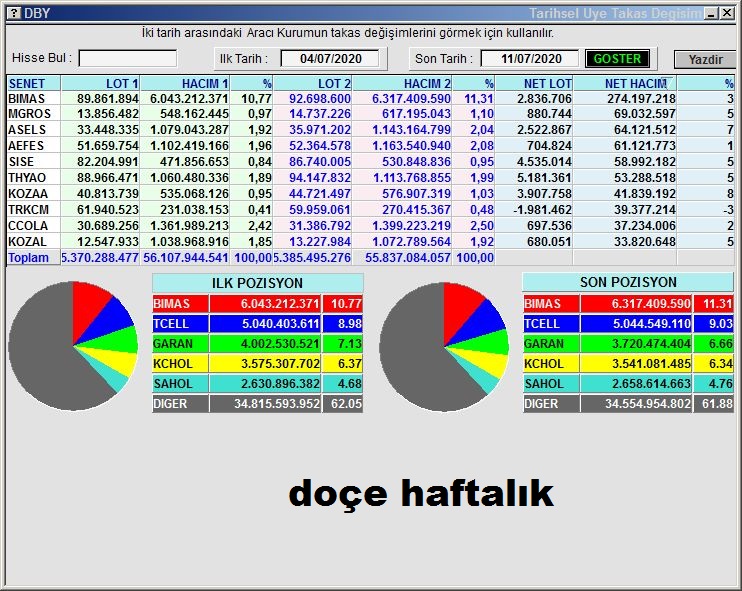Click BIMAS LOT 1 value 89.861.894

pos(108,98)
